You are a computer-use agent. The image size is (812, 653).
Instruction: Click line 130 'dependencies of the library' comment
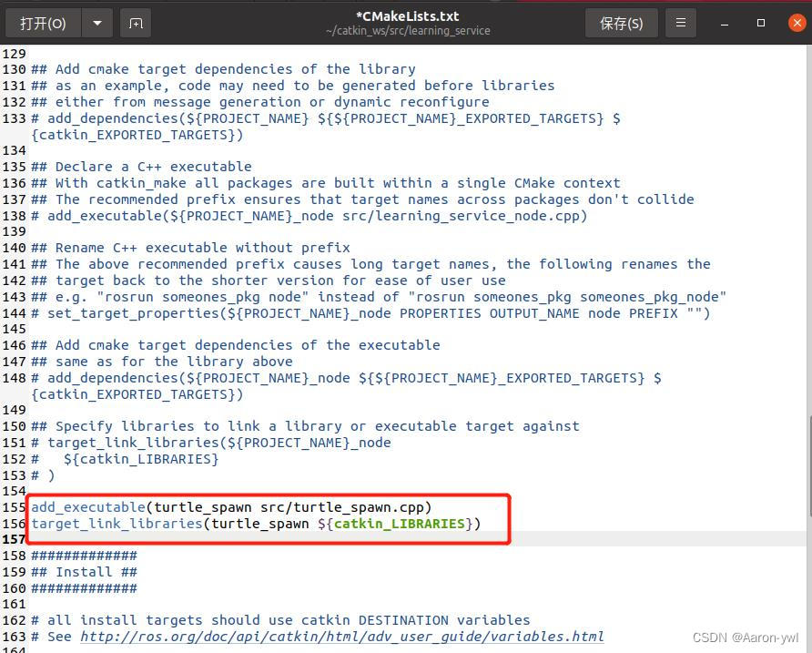223,69
